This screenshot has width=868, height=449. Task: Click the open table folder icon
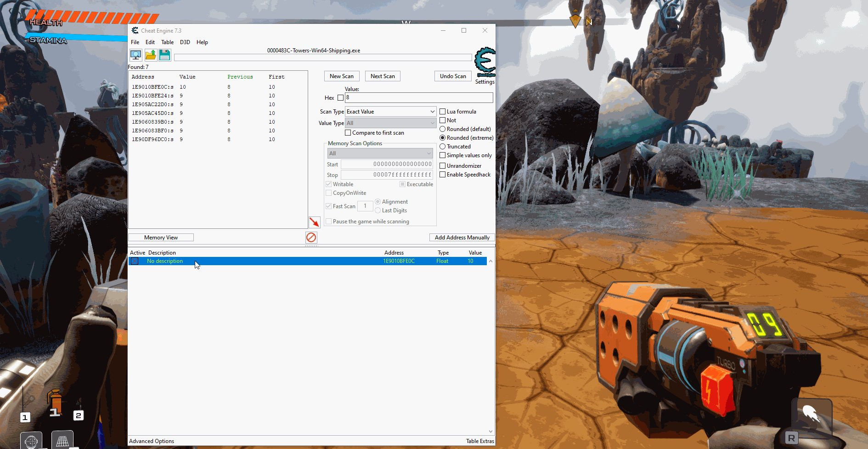click(x=151, y=55)
